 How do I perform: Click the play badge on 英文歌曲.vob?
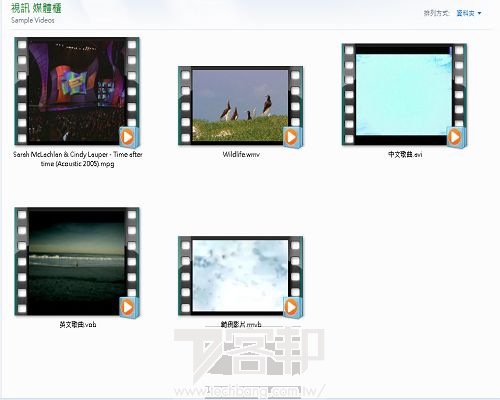[x=129, y=307]
